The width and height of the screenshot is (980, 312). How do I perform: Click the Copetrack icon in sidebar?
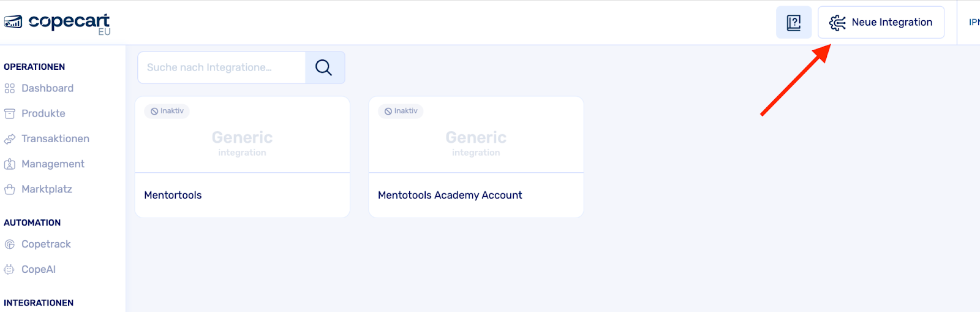tap(9, 244)
